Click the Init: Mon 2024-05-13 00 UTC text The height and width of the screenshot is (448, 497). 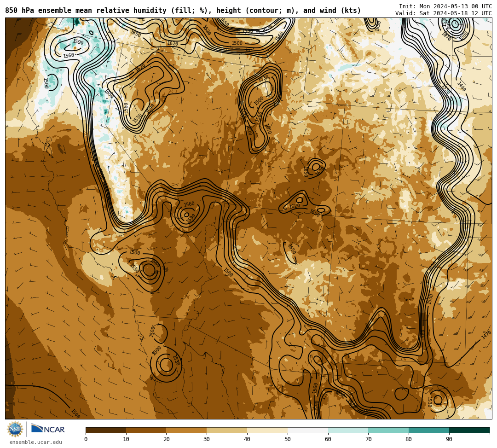(445, 6)
